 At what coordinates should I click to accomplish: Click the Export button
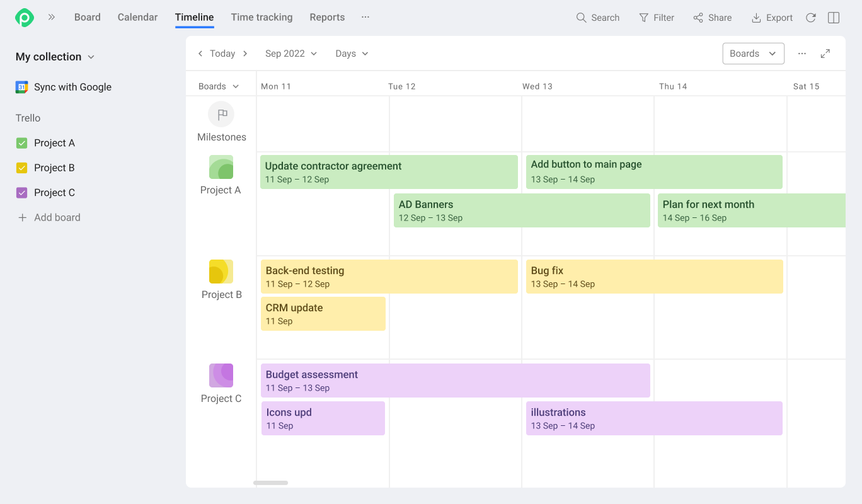click(x=772, y=18)
